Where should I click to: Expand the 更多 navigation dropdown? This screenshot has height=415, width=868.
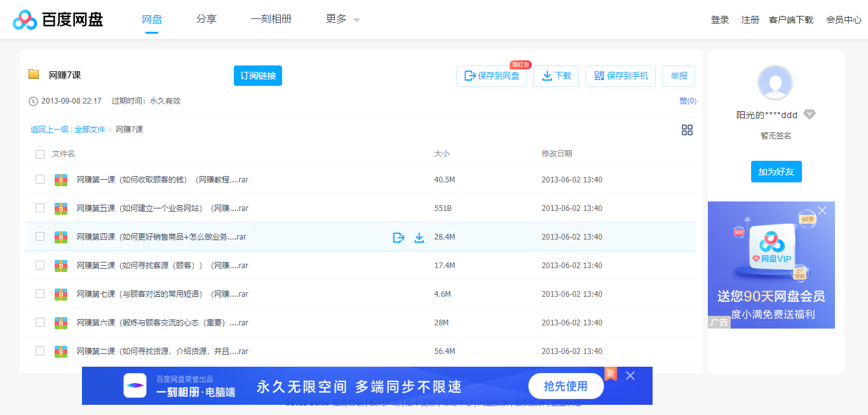pyautogui.click(x=342, y=19)
